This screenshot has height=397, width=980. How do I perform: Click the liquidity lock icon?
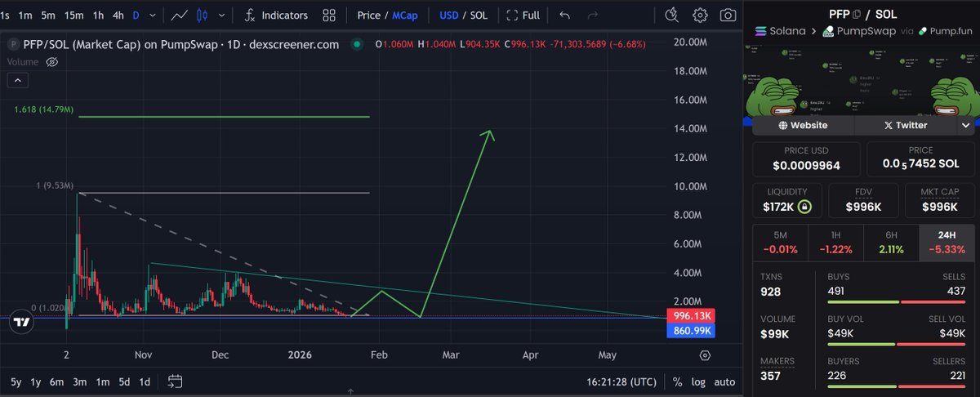[x=804, y=206]
